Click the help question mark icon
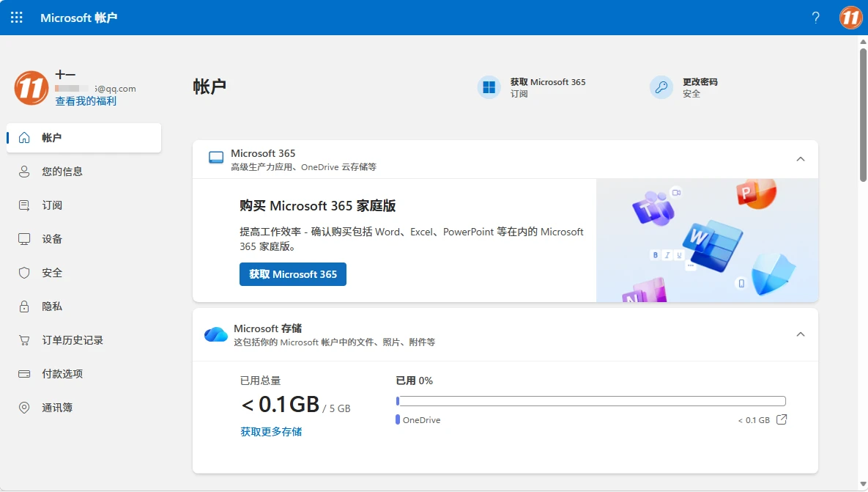This screenshot has width=868, height=492. coord(815,18)
